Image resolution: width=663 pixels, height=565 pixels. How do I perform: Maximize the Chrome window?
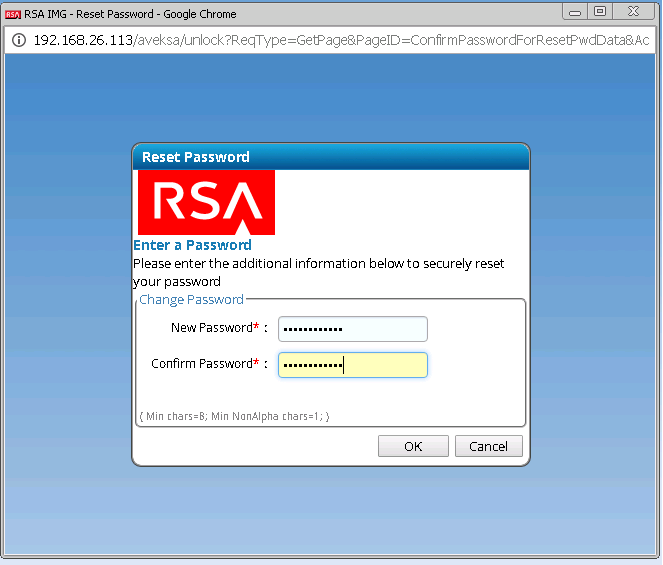coord(600,12)
